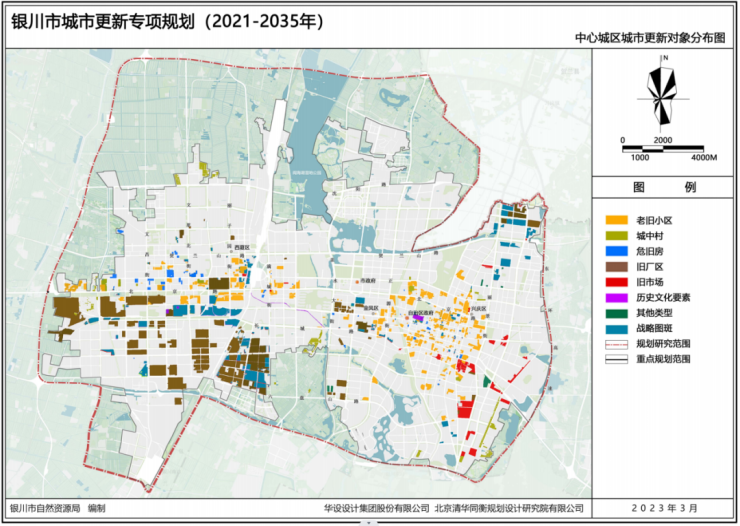Click the legend label 战略图斑

pos(654,329)
